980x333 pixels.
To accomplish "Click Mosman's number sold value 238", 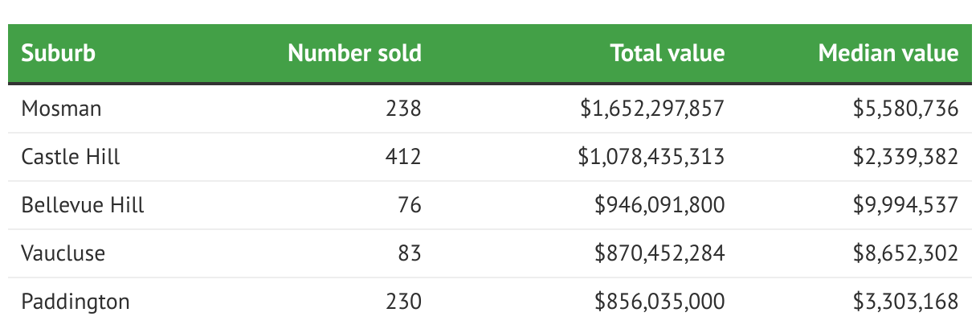I will pyautogui.click(x=404, y=109).
